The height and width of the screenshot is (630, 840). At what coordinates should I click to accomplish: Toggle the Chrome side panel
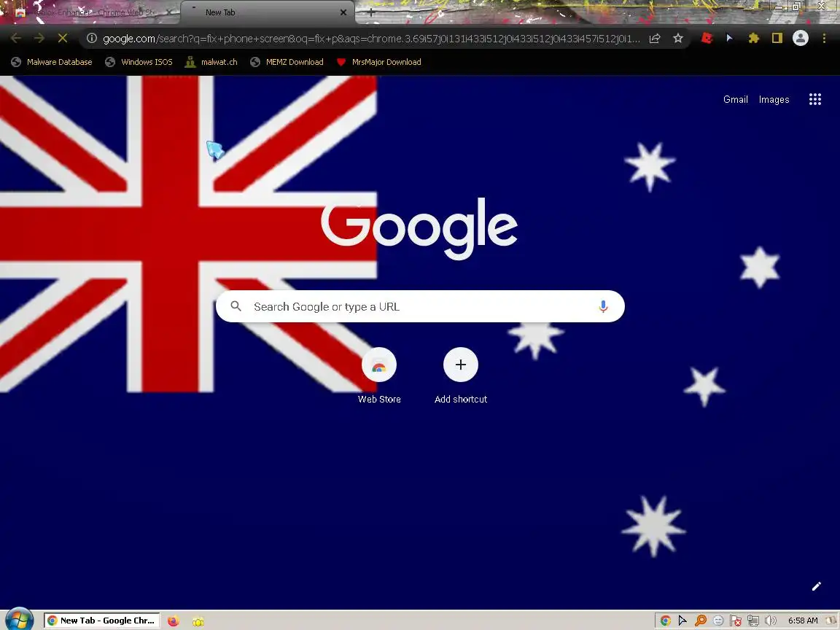pyautogui.click(x=777, y=38)
